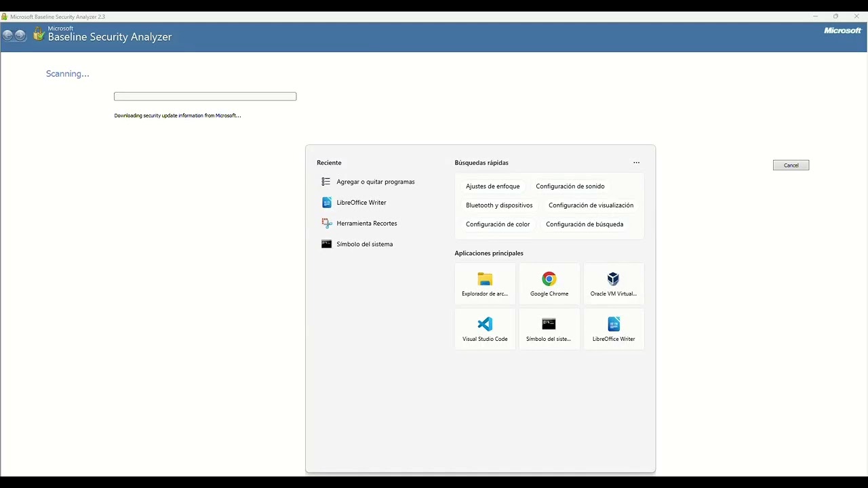The width and height of the screenshot is (868, 488).
Task: Click the scan progress bar
Action: point(205,96)
